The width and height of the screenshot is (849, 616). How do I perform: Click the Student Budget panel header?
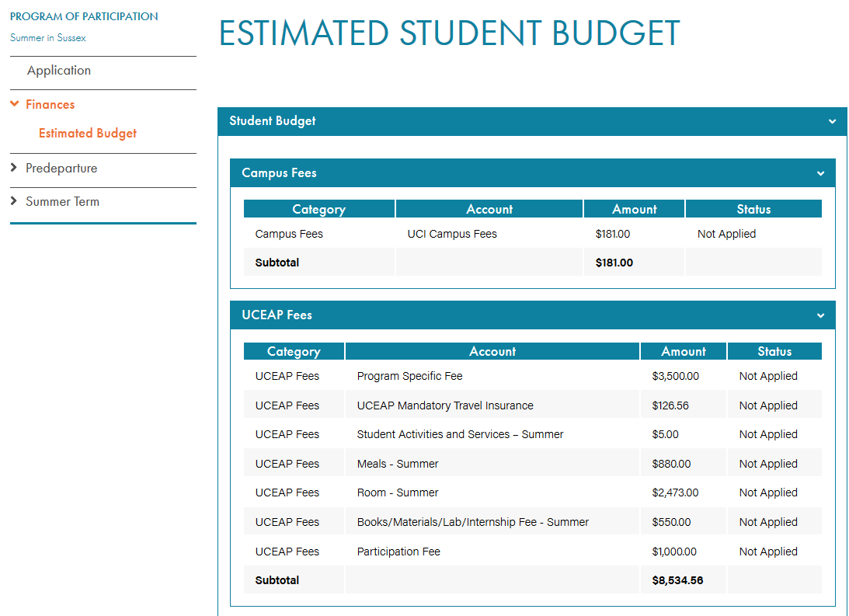tap(532, 121)
